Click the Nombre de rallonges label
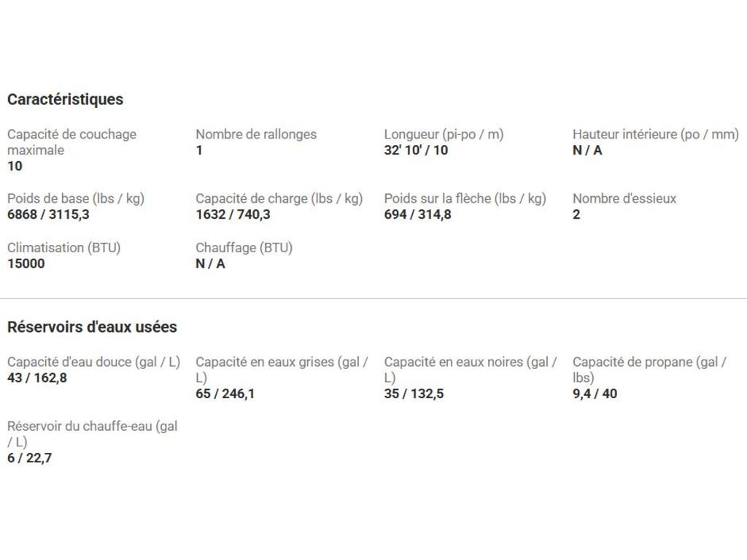The image size is (747, 560). tap(256, 134)
